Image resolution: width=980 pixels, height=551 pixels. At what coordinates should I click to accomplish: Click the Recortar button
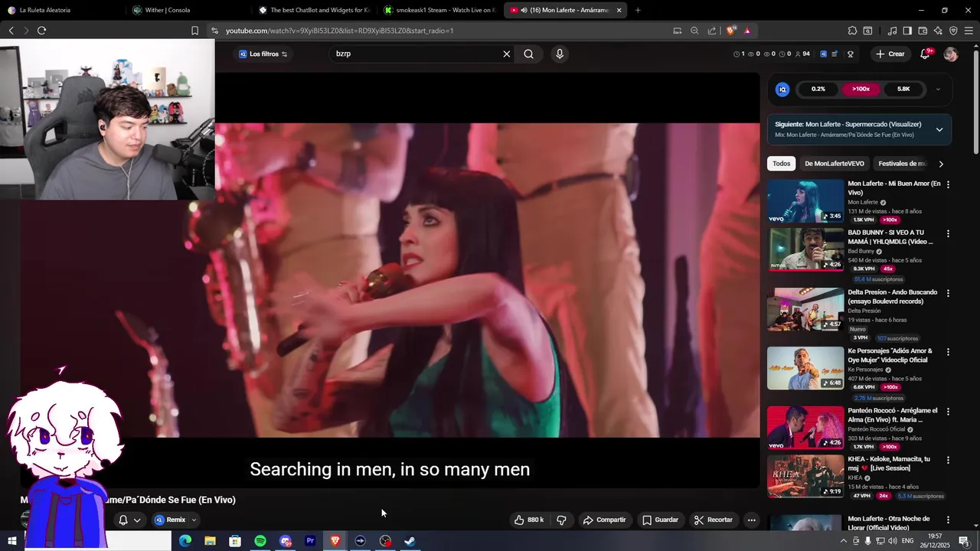713,520
